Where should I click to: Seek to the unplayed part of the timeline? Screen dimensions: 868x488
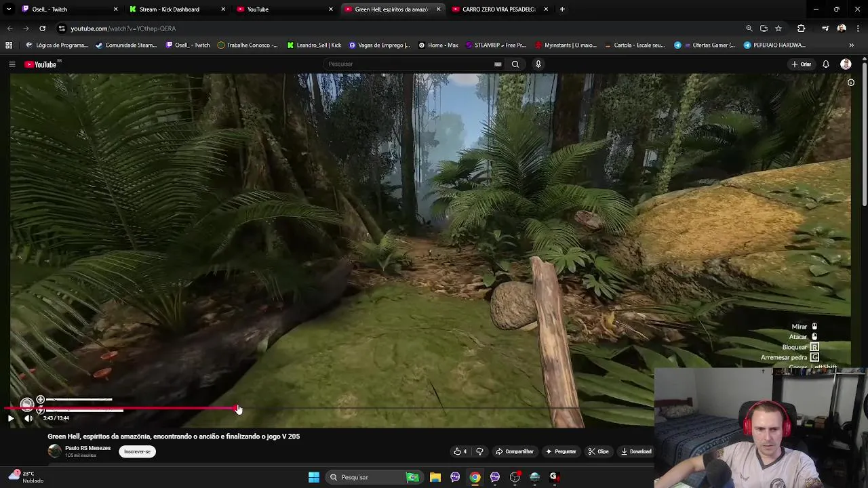[407, 409]
